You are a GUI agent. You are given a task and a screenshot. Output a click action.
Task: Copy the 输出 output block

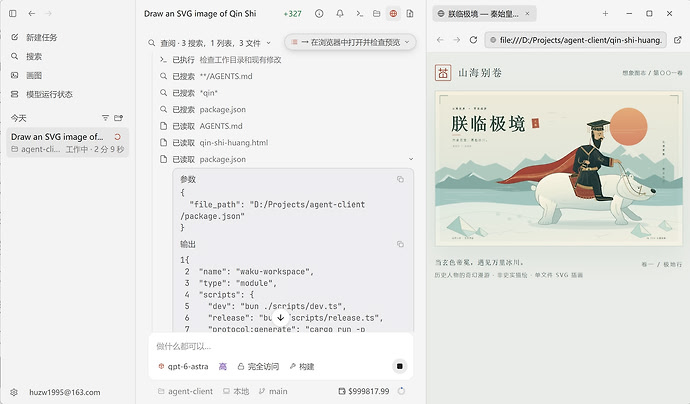click(400, 244)
